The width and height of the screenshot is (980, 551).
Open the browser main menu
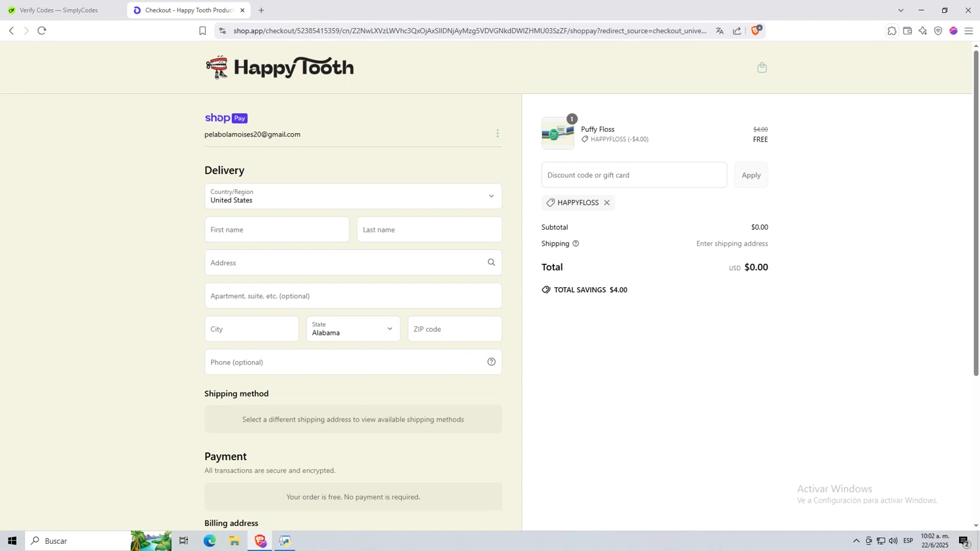969,31
